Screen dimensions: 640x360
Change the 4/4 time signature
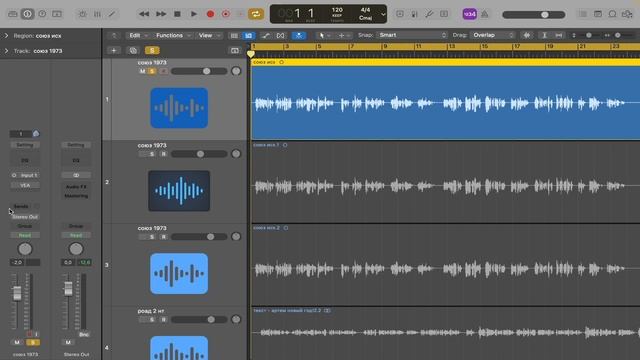tap(365, 10)
